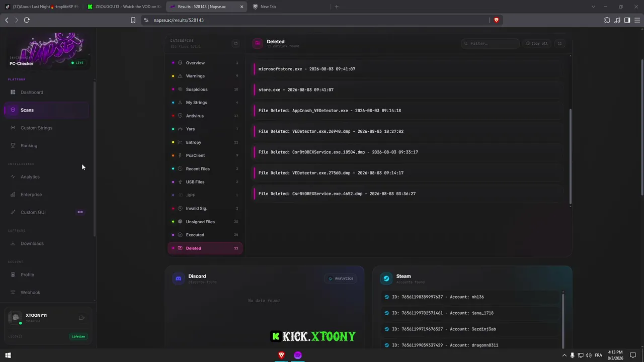
Task: Click the CsrBtOBEXService.exe.4652.dmp entry
Action: click(408, 194)
